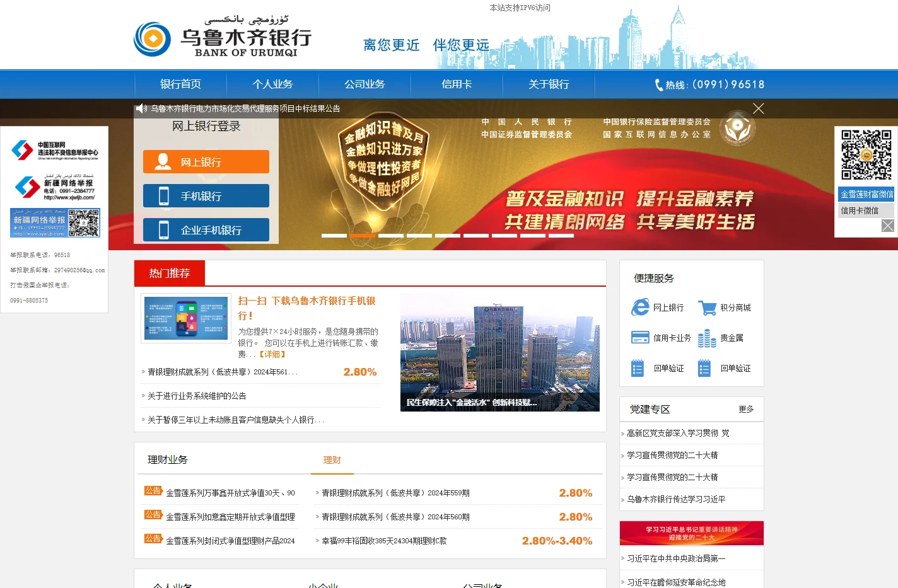Open 金雪莲系列封闭式净值型理财产品2024 notice
This screenshot has height=588, width=898.
click(230, 541)
